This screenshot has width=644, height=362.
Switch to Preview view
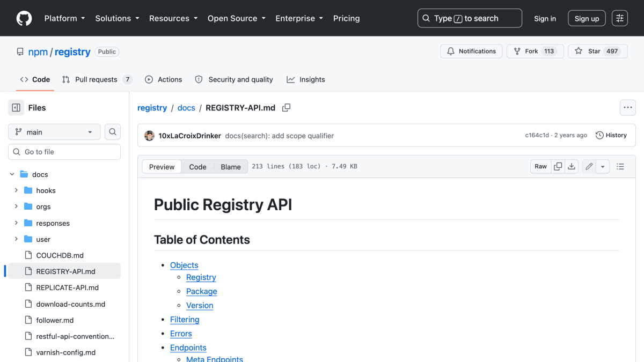(162, 167)
